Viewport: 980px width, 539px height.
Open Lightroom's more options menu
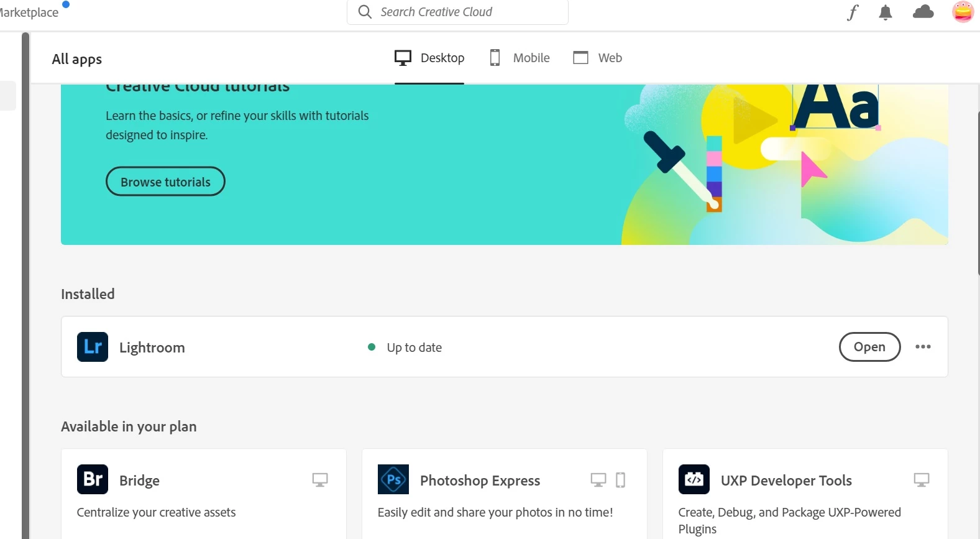[923, 347]
